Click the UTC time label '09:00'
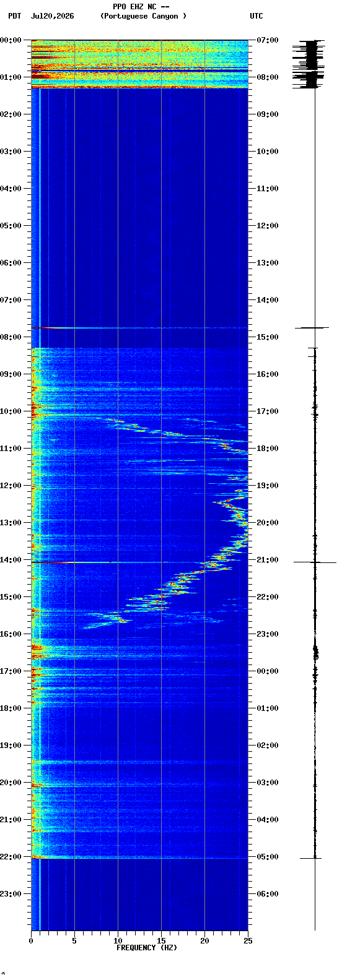 click(268, 114)
